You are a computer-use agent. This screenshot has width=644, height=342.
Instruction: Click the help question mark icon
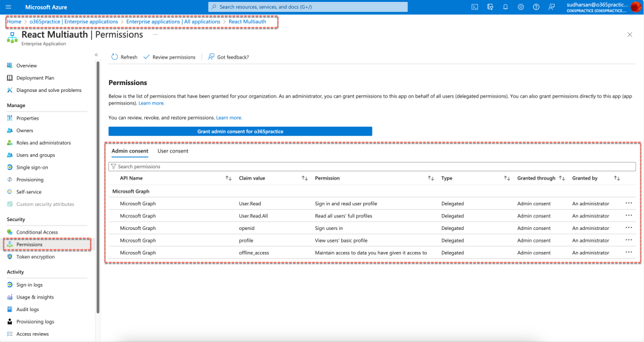click(x=536, y=7)
